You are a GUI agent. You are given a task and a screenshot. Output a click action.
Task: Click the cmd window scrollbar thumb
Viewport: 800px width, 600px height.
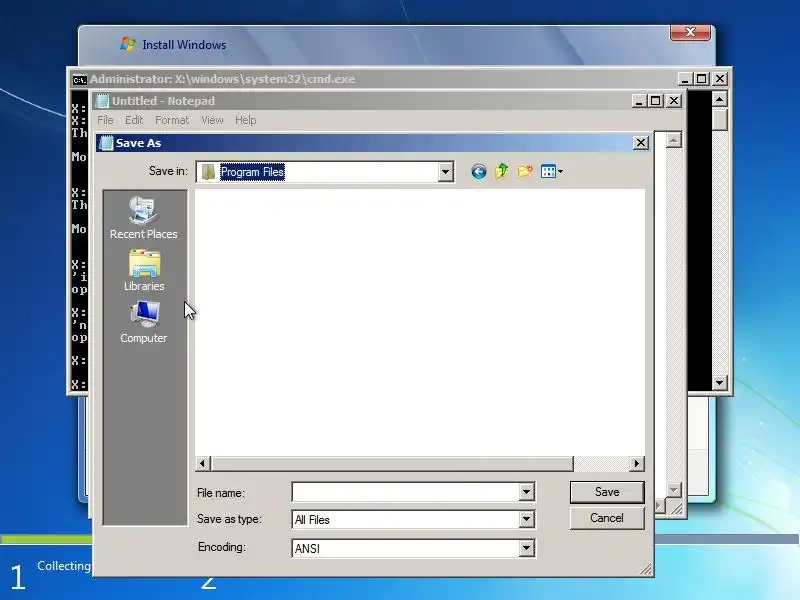[719, 119]
